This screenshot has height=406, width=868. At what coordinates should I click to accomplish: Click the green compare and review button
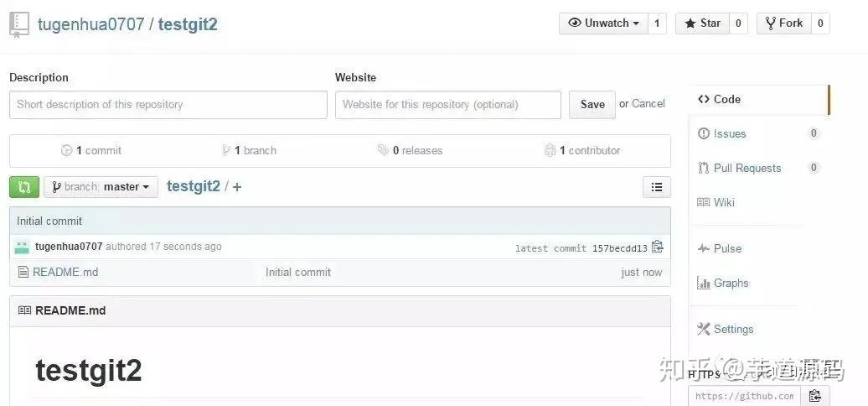[24, 187]
